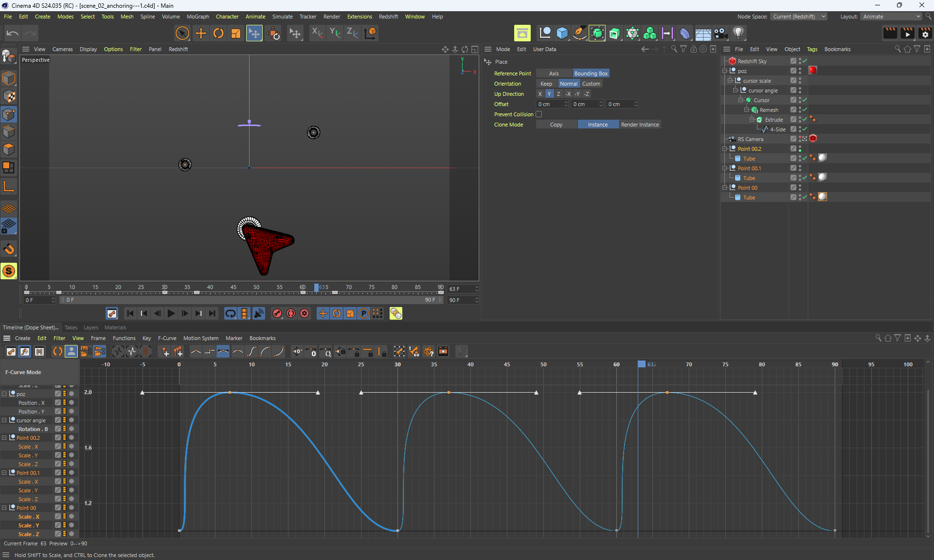Click the Light bulb icon

(738, 33)
